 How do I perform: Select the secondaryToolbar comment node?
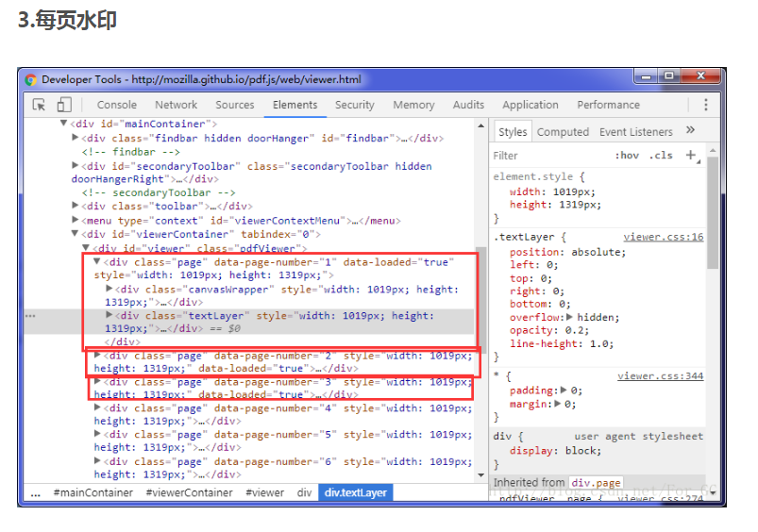click(x=159, y=192)
